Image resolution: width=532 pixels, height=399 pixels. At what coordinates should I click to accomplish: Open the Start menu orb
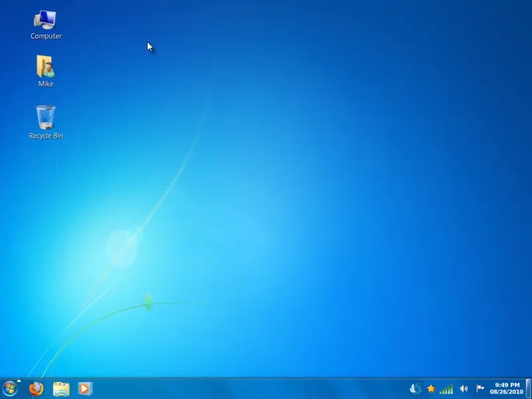[x=9, y=389]
